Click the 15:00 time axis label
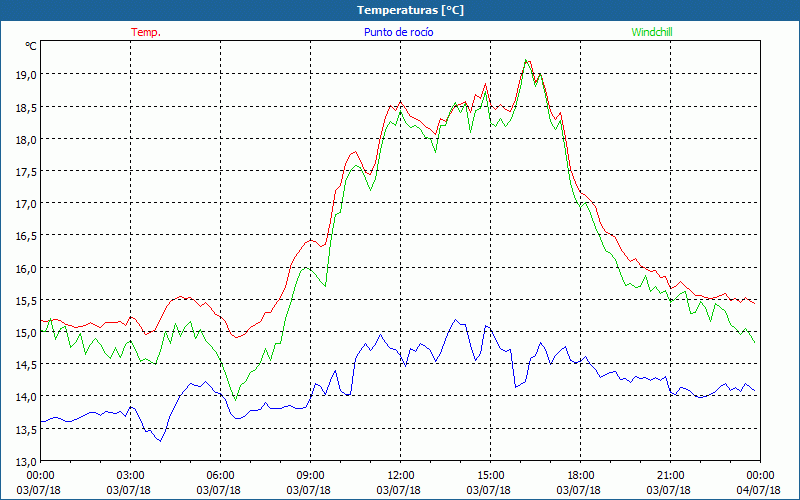800x500 pixels. click(490, 476)
